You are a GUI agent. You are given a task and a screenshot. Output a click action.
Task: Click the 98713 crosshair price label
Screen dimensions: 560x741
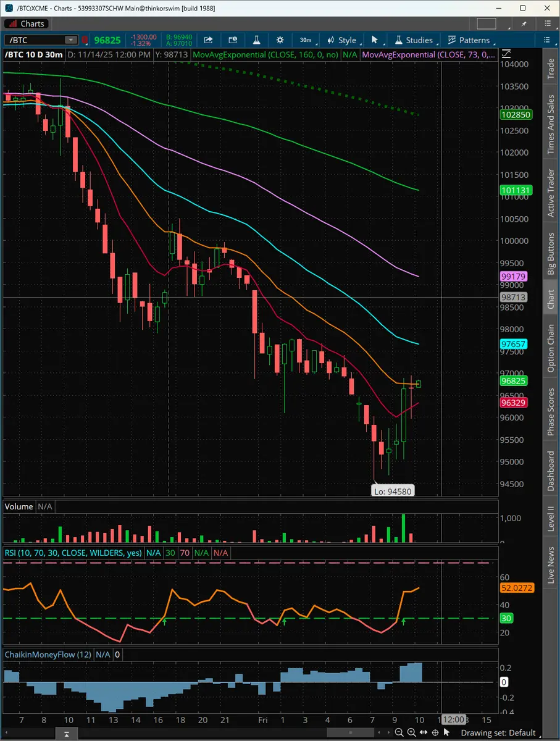click(514, 298)
